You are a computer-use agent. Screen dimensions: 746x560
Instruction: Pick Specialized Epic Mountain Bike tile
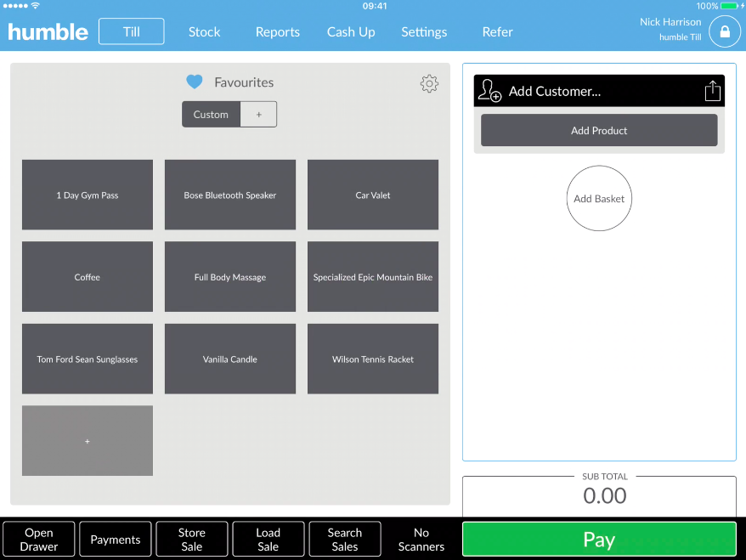point(373,276)
